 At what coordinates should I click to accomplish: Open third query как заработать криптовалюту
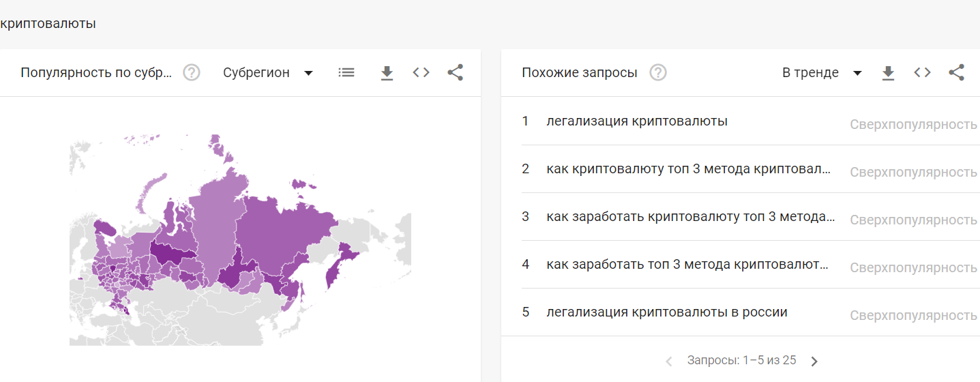(690, 217)
